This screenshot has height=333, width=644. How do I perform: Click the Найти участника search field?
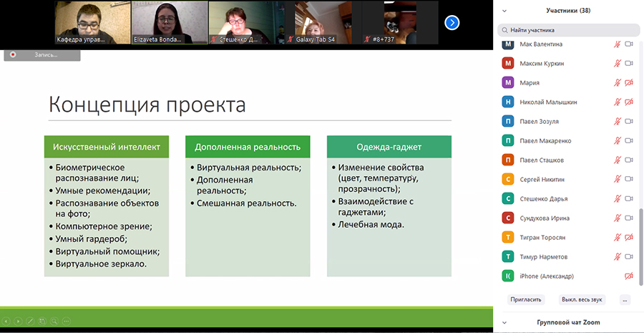pyautogui.click(x=569, y=30)
